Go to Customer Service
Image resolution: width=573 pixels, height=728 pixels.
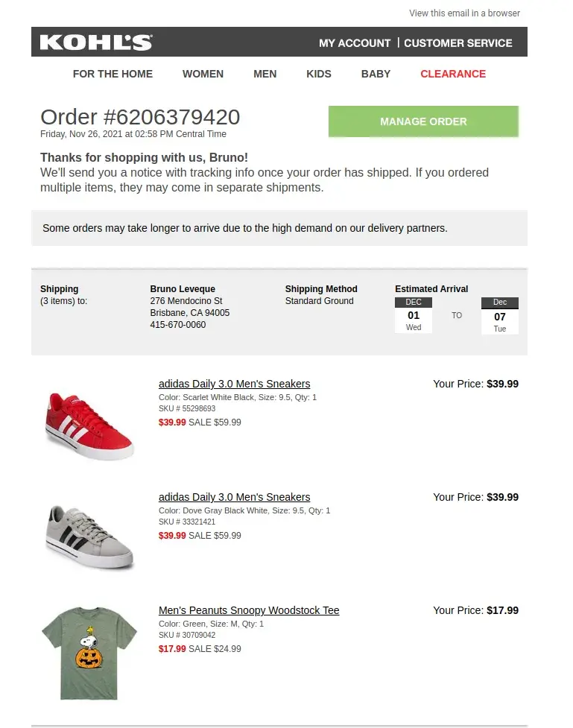[x=458, y=43]
